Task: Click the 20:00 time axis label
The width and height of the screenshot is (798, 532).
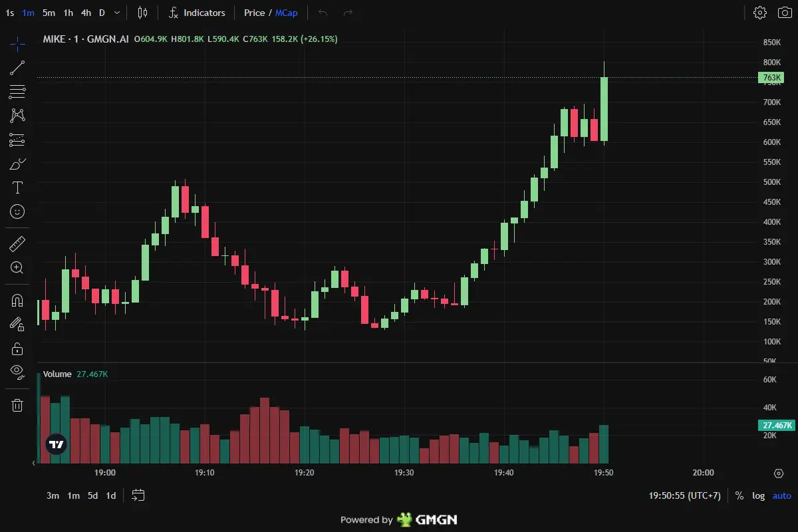Action: pyautogui.click(x=703, y=473)
